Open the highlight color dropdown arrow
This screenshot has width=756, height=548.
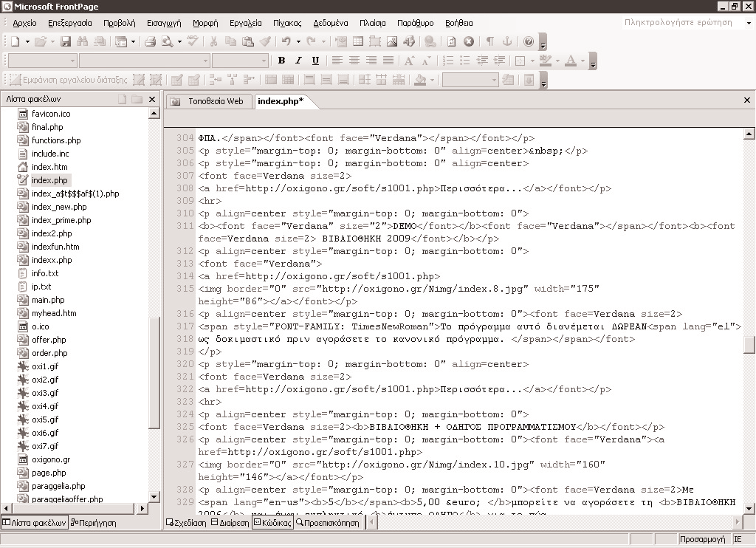[558, 61]
